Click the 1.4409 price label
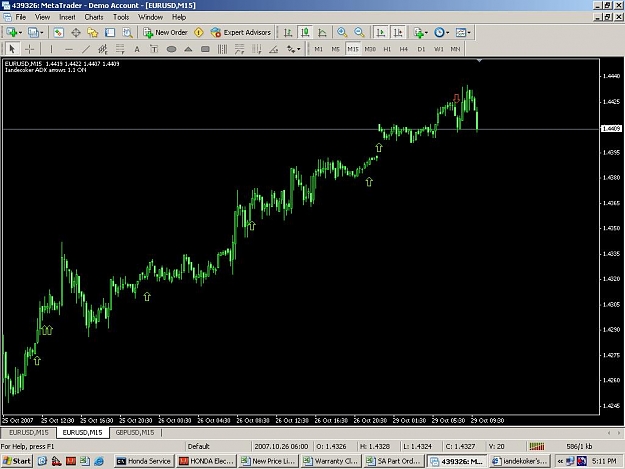 coord(611,128)
